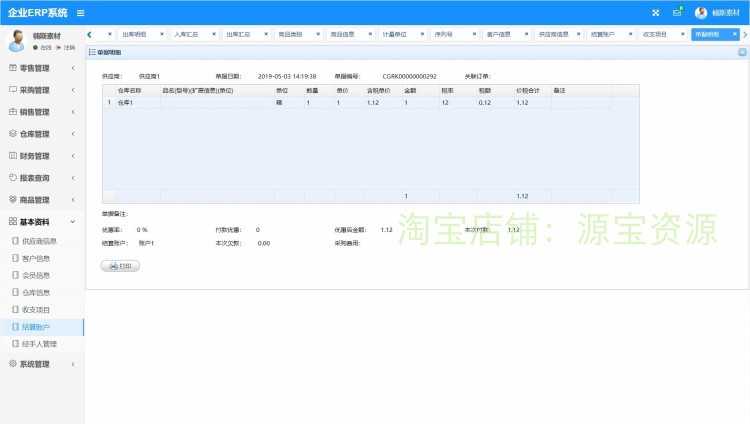The width and height of the screenshot is (750, 424).
Task: Click the 商品管理 sidebar icon
Action: pyautogui.click(x=13, y=200)
